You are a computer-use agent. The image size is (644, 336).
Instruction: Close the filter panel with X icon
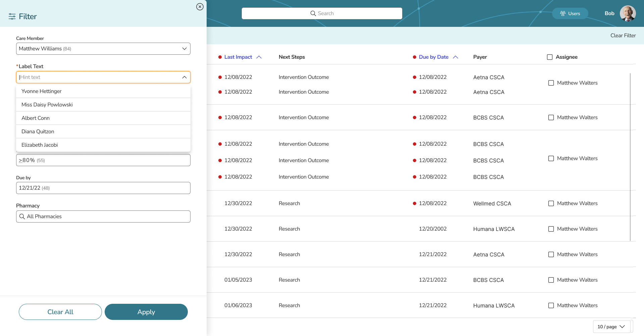[200, 7]
